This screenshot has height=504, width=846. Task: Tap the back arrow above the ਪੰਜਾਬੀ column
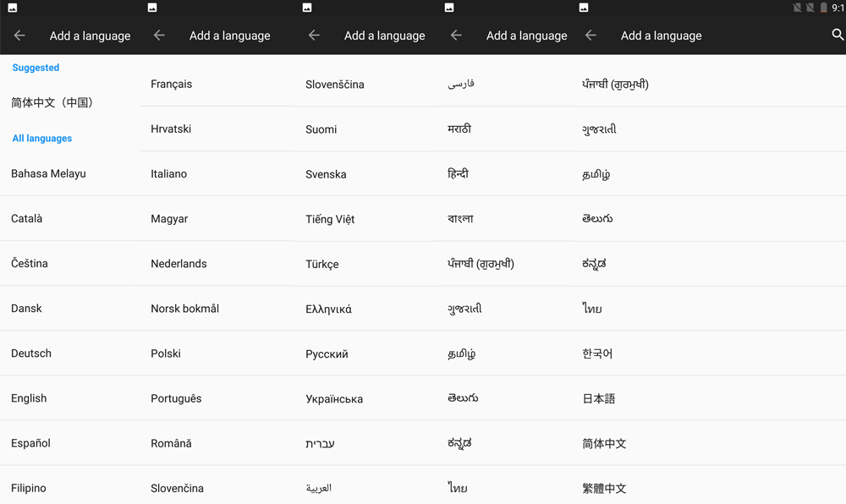tap(591, 36)
